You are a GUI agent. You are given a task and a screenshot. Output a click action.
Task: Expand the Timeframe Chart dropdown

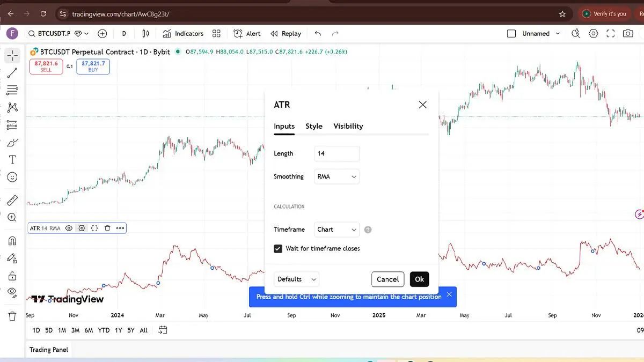pyautogui.click(x=336, y=230)
